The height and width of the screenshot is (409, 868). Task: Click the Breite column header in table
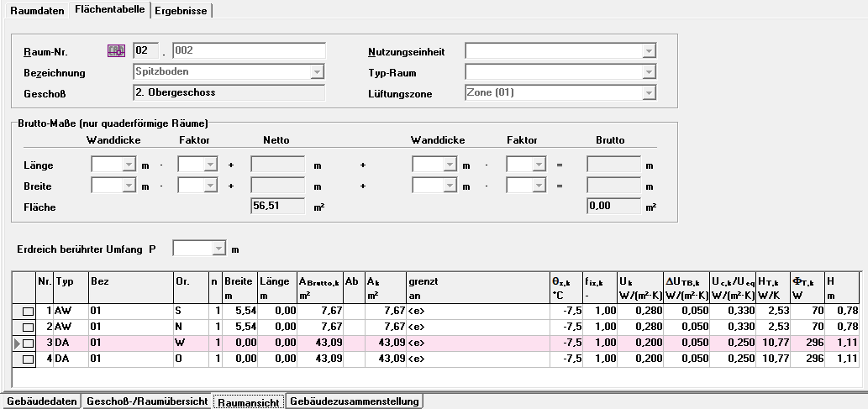pos(239,288)
